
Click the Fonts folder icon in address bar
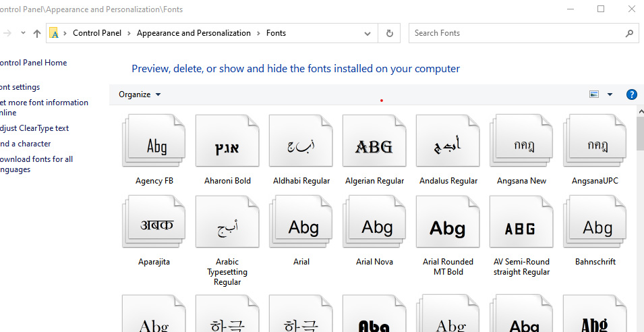point(54,33)
